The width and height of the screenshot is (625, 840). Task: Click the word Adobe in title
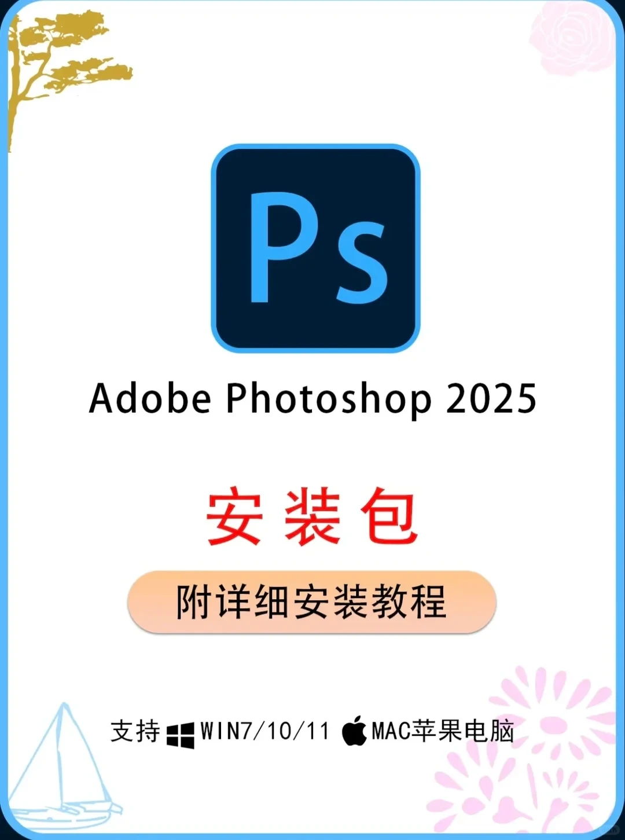click(x=150, y=398)
